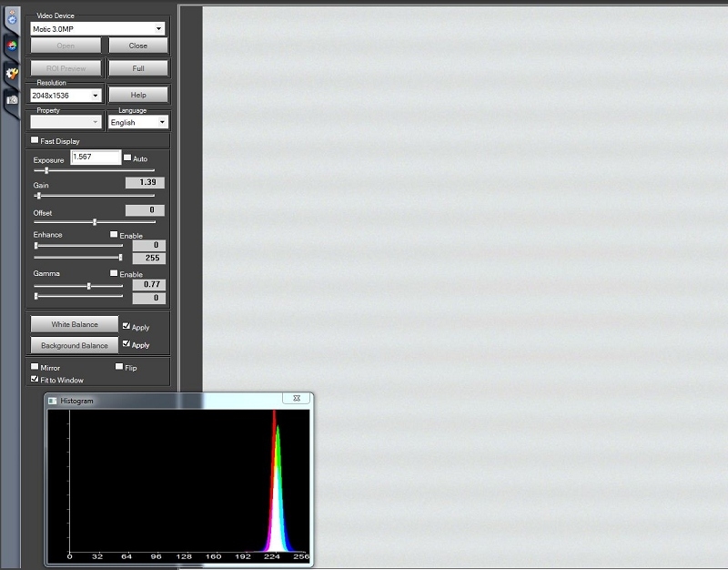Switch to the camera capture tab icon

12,100
